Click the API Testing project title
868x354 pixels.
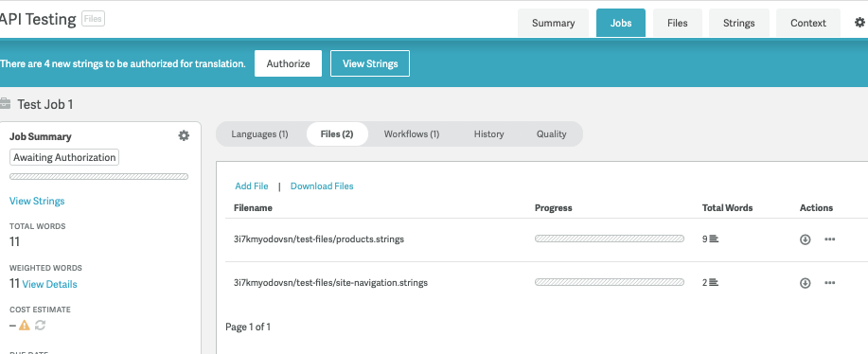point(38,19)
